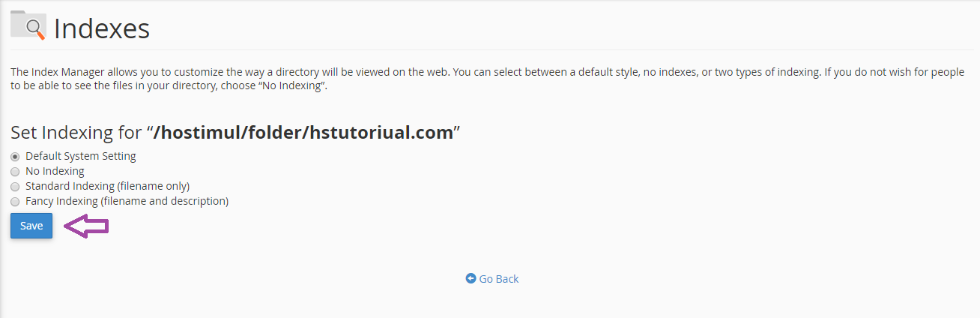
Task: Click the No Indexing option label
Action: (55, 171)
